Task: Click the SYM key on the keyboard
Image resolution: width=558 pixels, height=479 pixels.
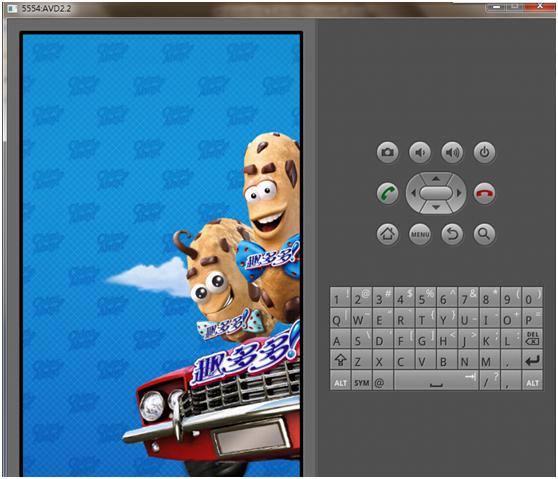Action: [361, 381]
